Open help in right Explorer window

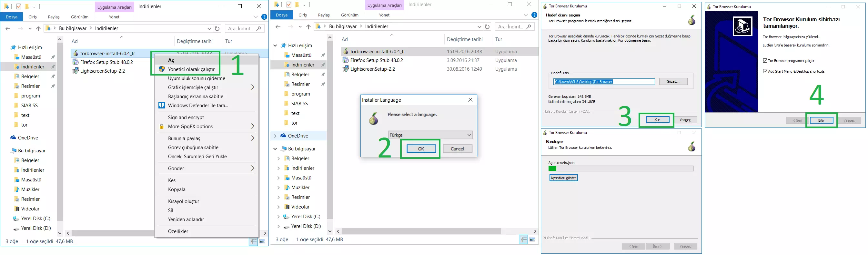tap(534, 15)
